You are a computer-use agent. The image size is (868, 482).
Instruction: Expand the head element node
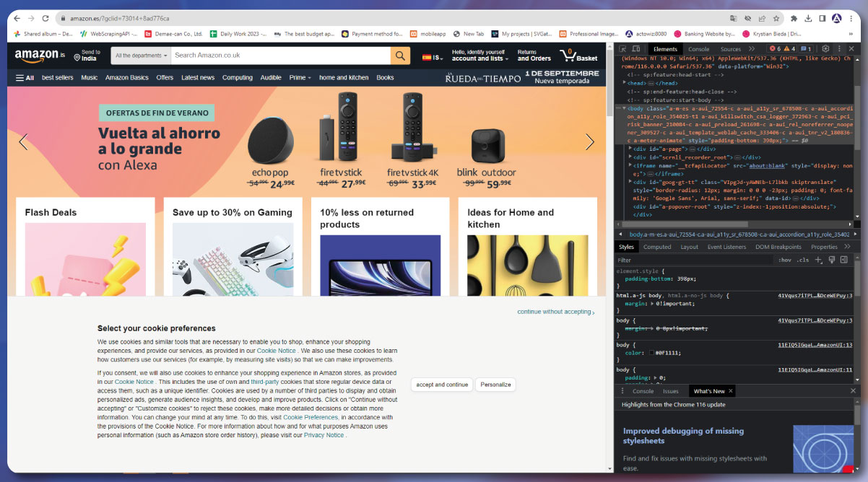(625, 83)
